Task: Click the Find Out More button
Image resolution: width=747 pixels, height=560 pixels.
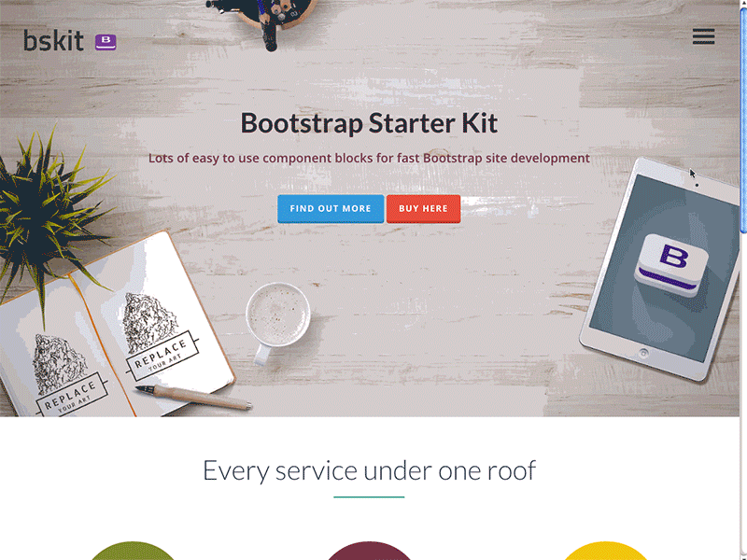Action: pyautogui.click(x=331, y=208)
